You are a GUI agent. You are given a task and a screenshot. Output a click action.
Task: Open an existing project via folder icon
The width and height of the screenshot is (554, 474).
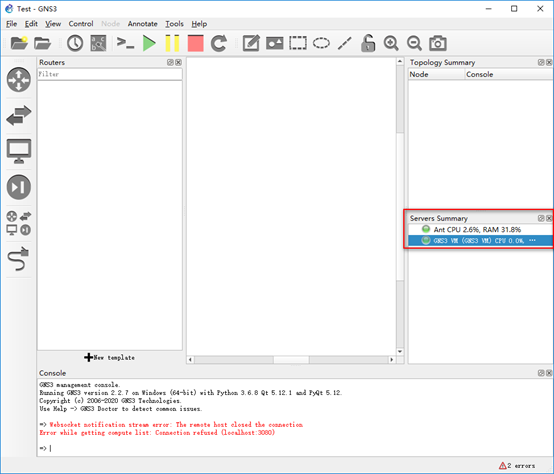(x=42, y=43)
